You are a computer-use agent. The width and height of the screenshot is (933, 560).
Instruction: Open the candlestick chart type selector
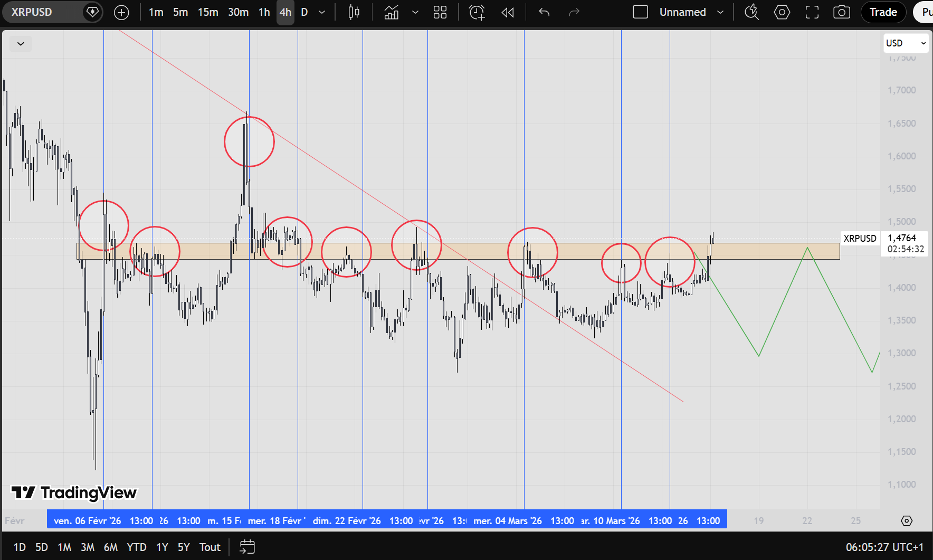(x=354, y=12)
